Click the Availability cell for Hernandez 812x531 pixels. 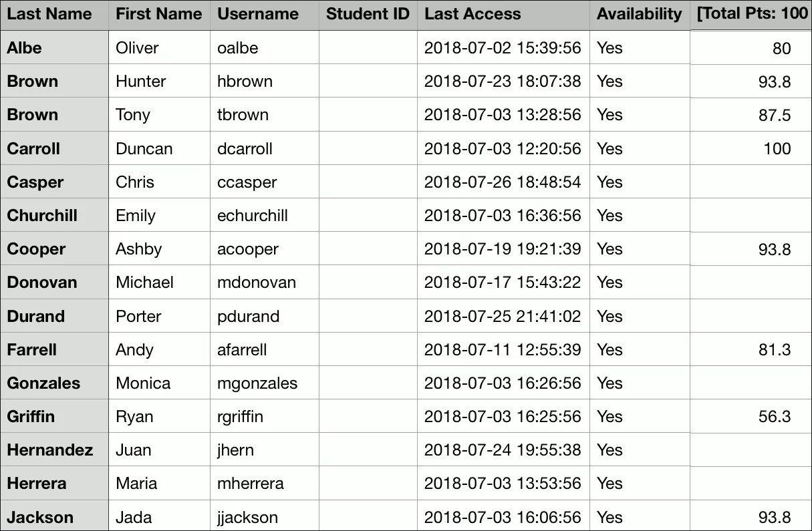point(610,450)
